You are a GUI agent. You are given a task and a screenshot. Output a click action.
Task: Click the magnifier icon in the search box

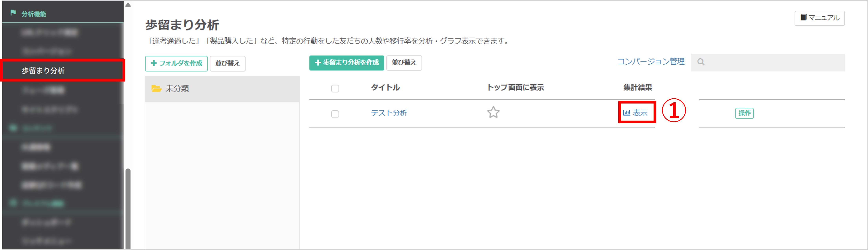pyautogui.click(x=701, y=62)
